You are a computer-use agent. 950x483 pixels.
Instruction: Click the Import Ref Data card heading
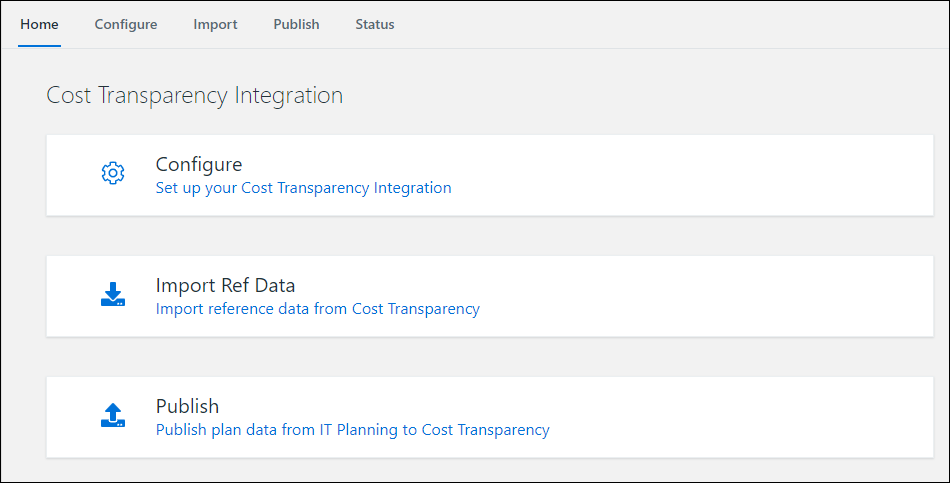[x=225, y=285]
